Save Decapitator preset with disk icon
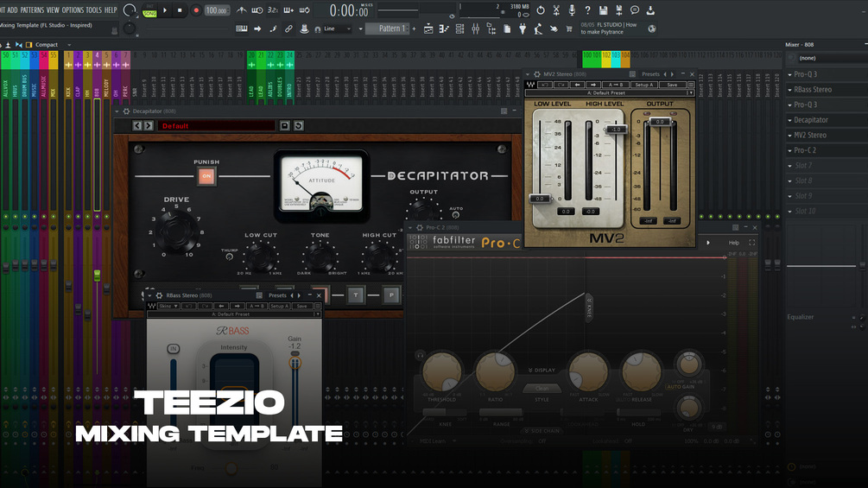The height and width of the screenshot is (488, 868). pos(284,125)
